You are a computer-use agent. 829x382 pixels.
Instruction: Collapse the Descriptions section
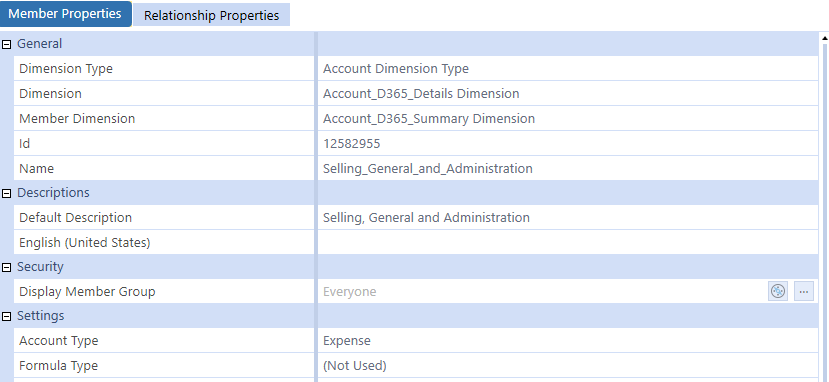coord(6,193)
